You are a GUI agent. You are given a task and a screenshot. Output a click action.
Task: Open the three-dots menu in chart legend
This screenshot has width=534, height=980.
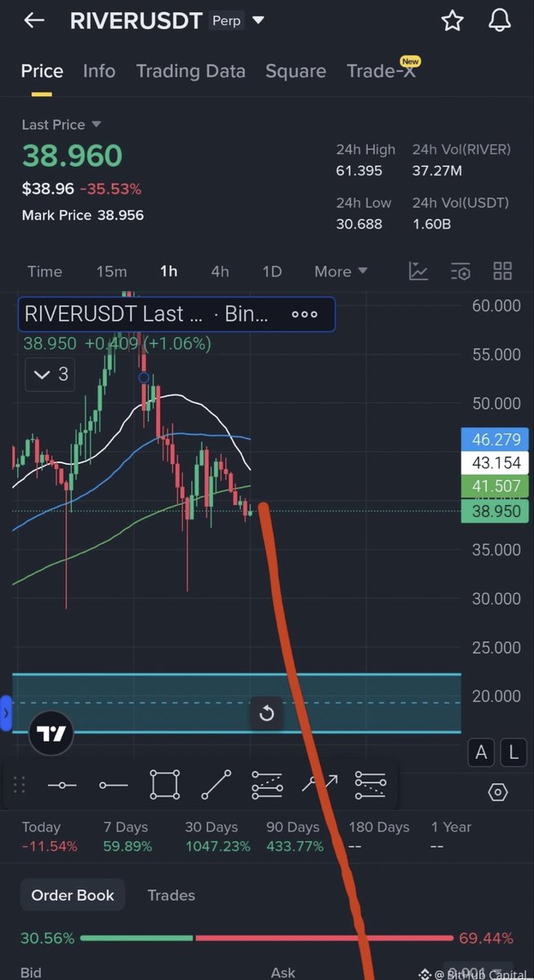pos(305,314)
